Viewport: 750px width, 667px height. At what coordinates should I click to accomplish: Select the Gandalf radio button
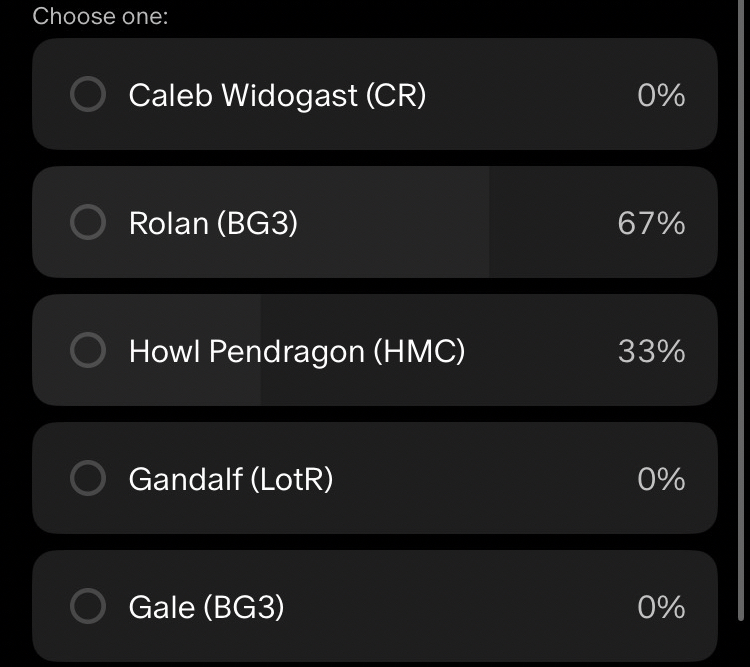(87, 478)
